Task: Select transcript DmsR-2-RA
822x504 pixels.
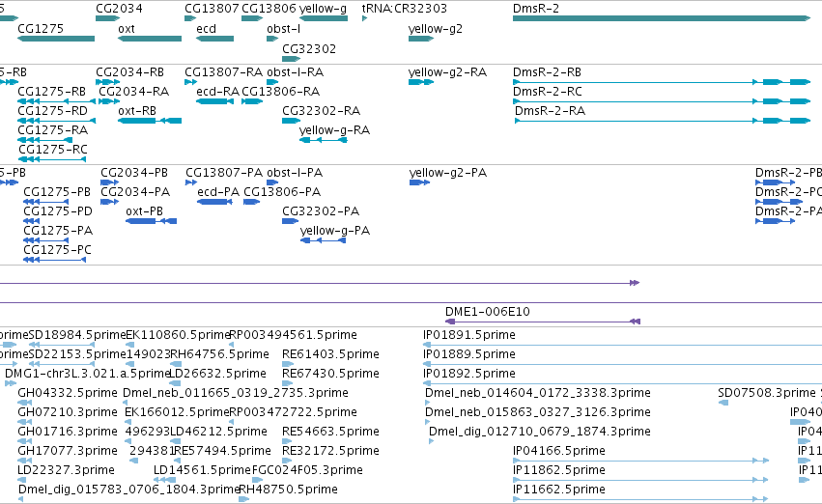Action: [662, 121]
